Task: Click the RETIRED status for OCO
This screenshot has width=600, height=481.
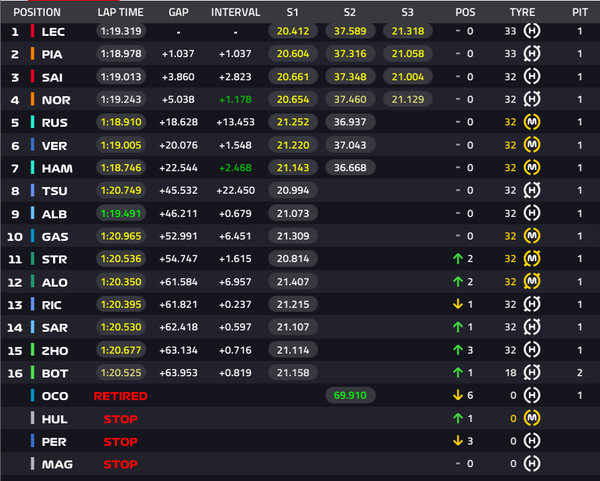Action: (x=121, y=396)
